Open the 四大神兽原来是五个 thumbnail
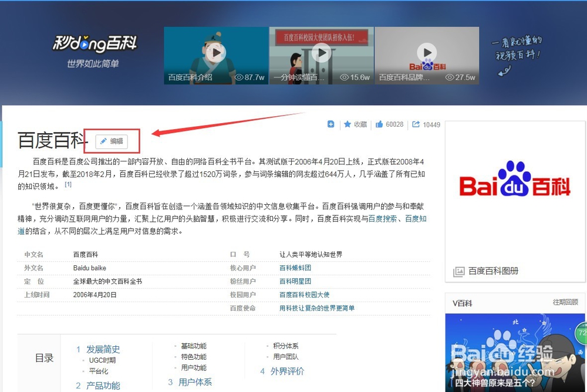The height and width of the screenshot is (392, 587). click(515, 353)
